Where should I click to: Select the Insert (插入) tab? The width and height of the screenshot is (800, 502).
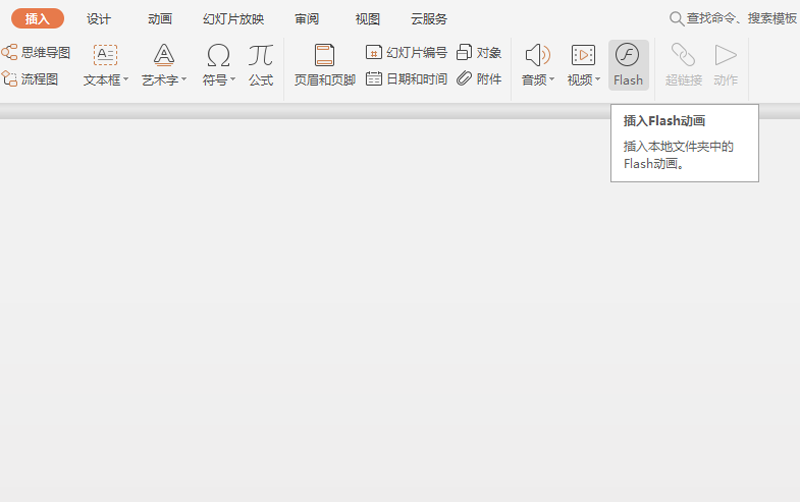click(x=38, y=19)
